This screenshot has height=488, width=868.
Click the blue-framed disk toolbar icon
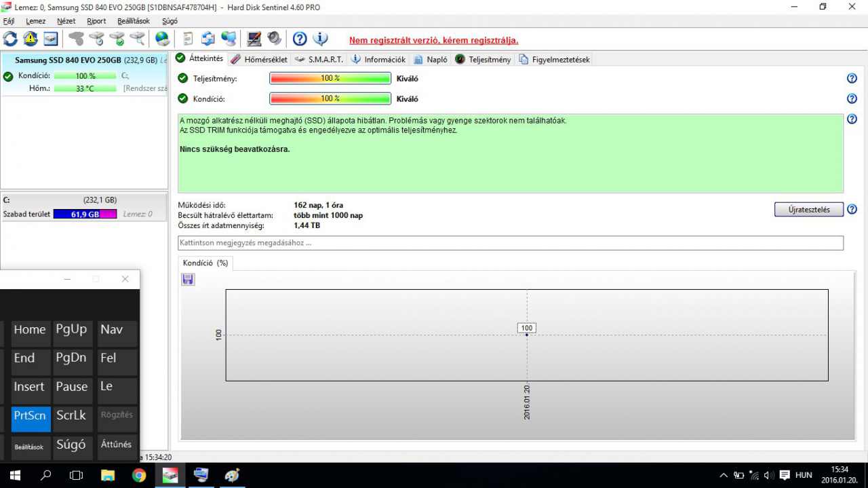click(x=51, y=39)
